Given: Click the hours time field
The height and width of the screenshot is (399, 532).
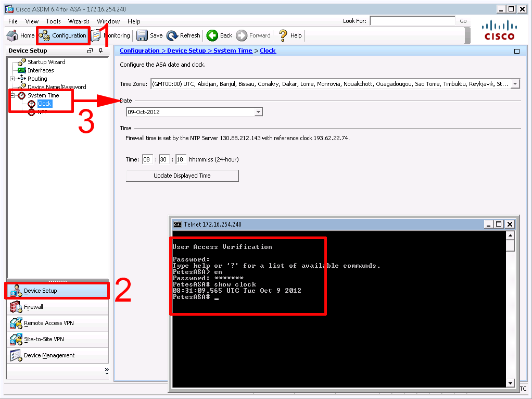Looking at the screenshot, I should (x=147, y=159).
